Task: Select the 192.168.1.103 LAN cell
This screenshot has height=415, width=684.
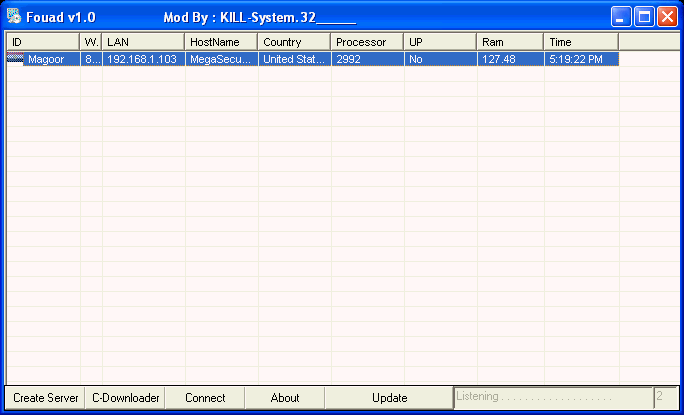Action: tap(143, 59)
